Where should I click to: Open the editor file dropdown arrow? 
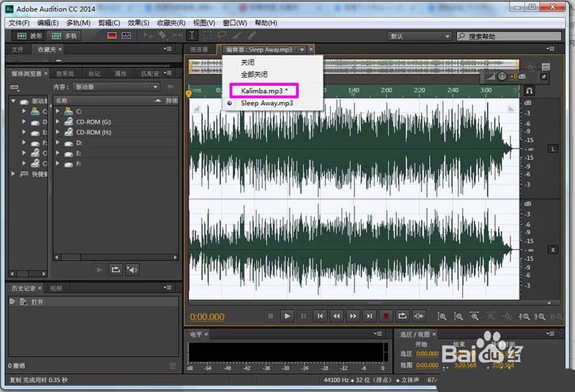pos(302,50)
